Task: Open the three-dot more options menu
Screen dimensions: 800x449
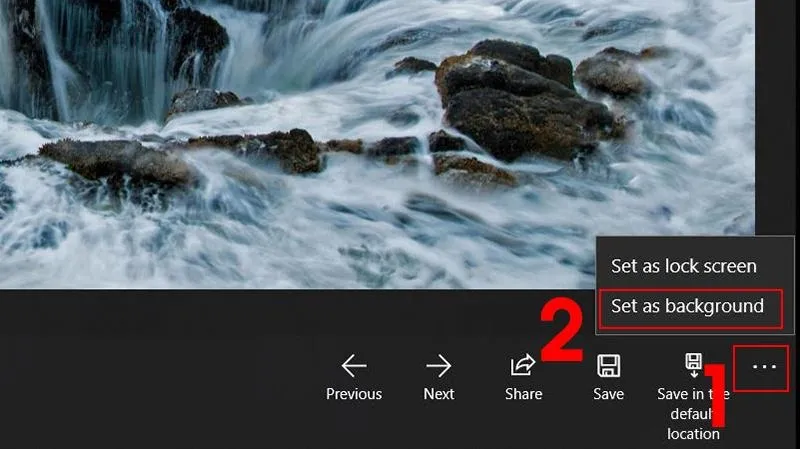Action: 764,368
